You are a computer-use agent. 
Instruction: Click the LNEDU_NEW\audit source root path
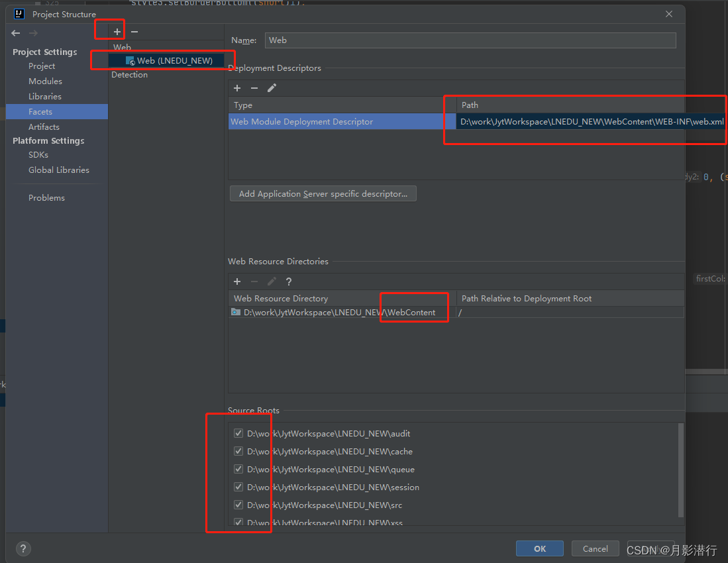(x=329, y=433)
